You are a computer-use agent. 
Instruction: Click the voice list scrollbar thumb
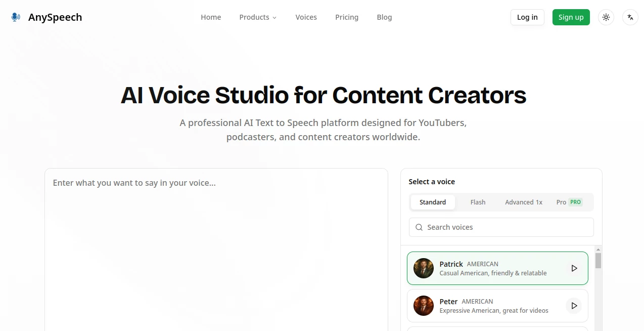598,261
